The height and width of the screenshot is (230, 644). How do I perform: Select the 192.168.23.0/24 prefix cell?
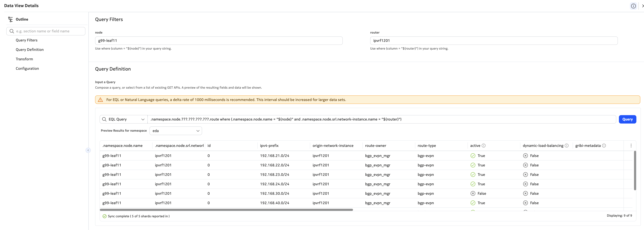(x=274, y=175)
